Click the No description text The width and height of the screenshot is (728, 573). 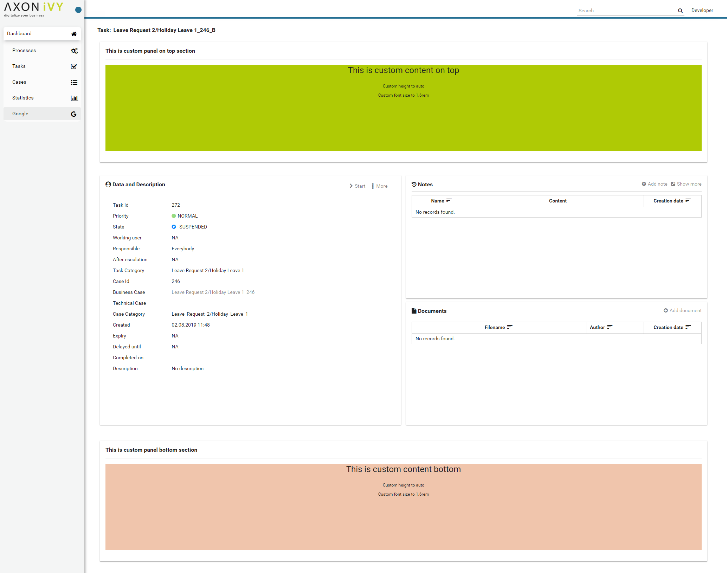[x=187, y=368]
